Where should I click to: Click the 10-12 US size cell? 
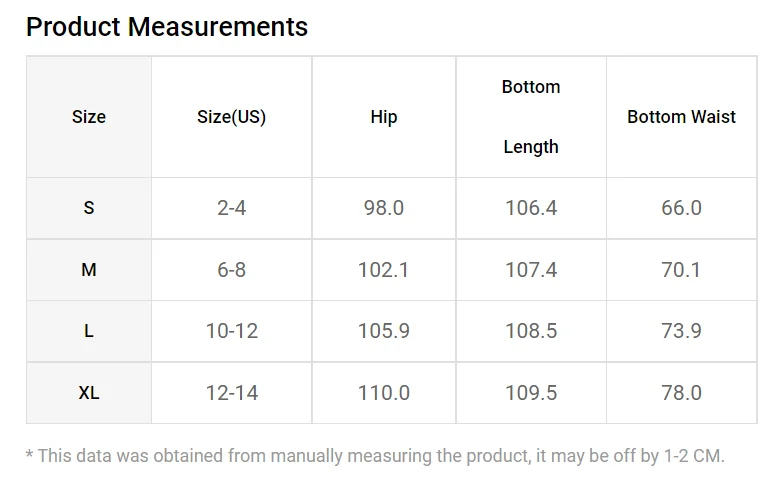pos(231,331)
